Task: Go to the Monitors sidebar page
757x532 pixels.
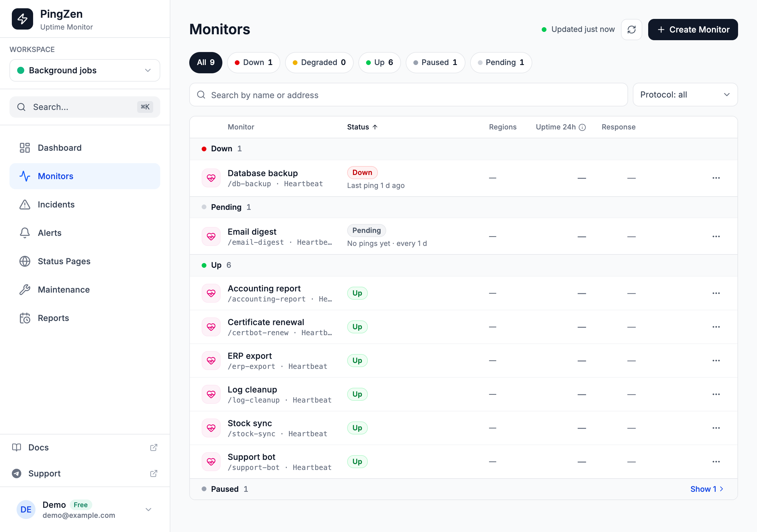Action: [x=85, y=176]
